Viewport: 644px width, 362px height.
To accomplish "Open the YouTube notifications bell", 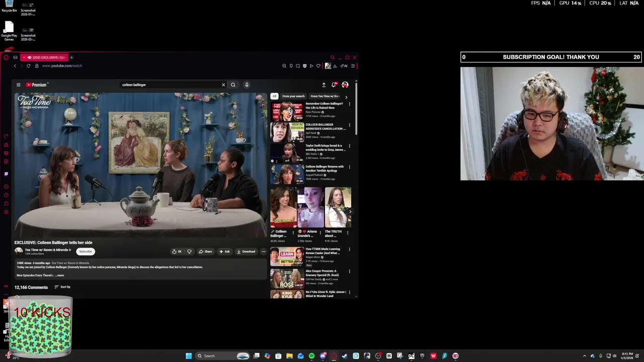I will point(334,85).
